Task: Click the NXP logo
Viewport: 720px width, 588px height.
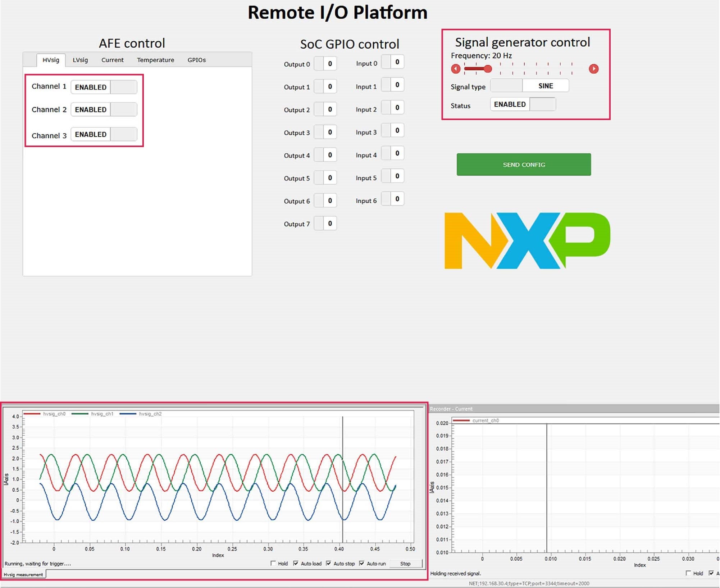Action: pos(527,240)
